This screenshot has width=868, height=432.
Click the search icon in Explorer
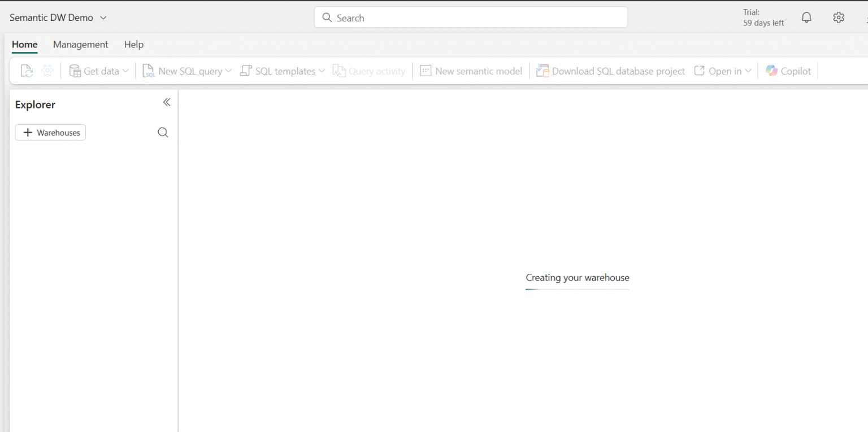coord(163,133)
